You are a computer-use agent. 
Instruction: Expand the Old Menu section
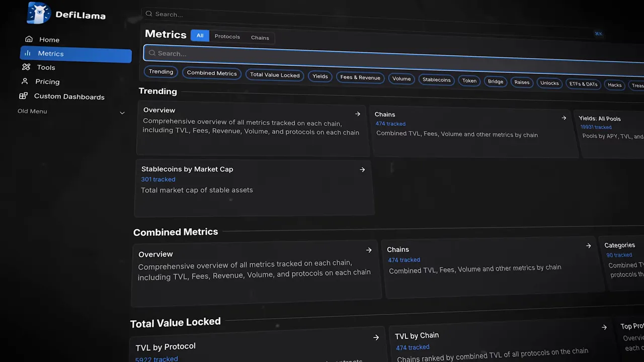pos(122,112)
